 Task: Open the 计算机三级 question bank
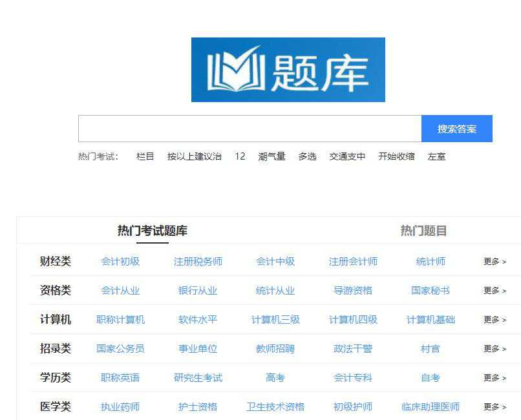click(275, 320)
